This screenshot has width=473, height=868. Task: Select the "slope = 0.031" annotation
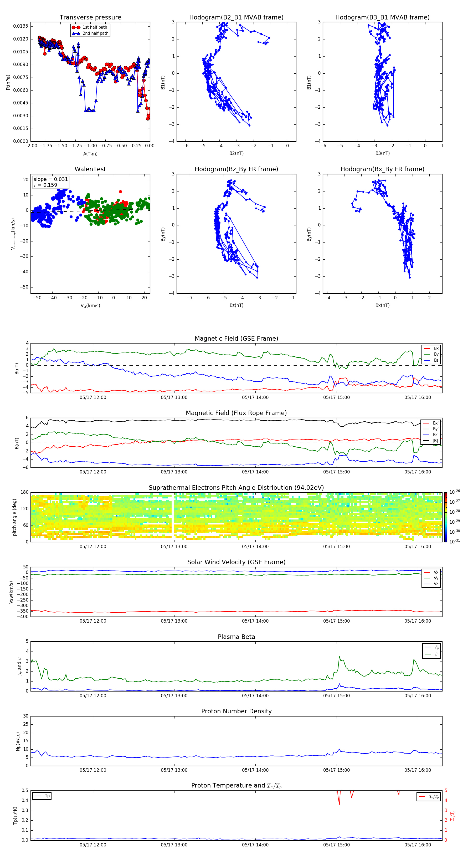(50, 179)
